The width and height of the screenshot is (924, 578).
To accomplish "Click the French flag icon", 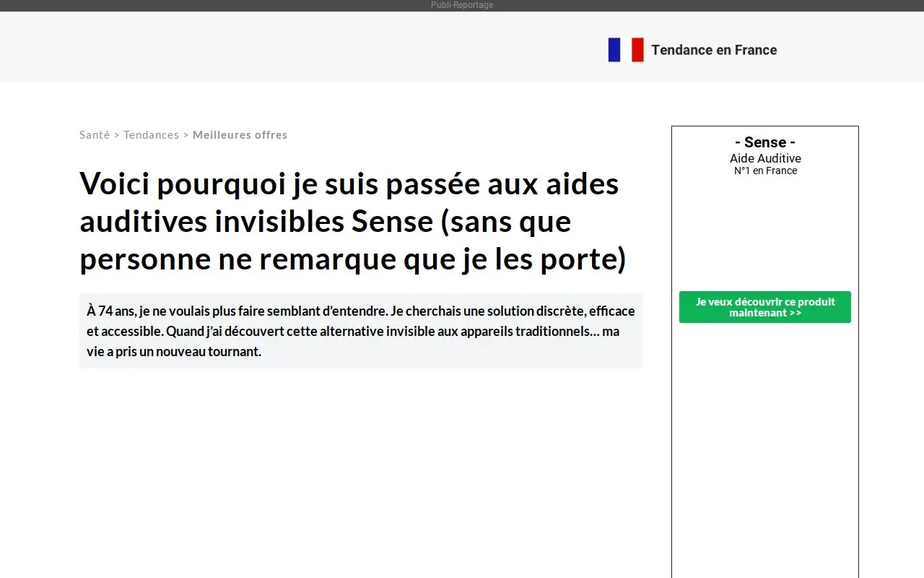I will [x=626, y=50].
